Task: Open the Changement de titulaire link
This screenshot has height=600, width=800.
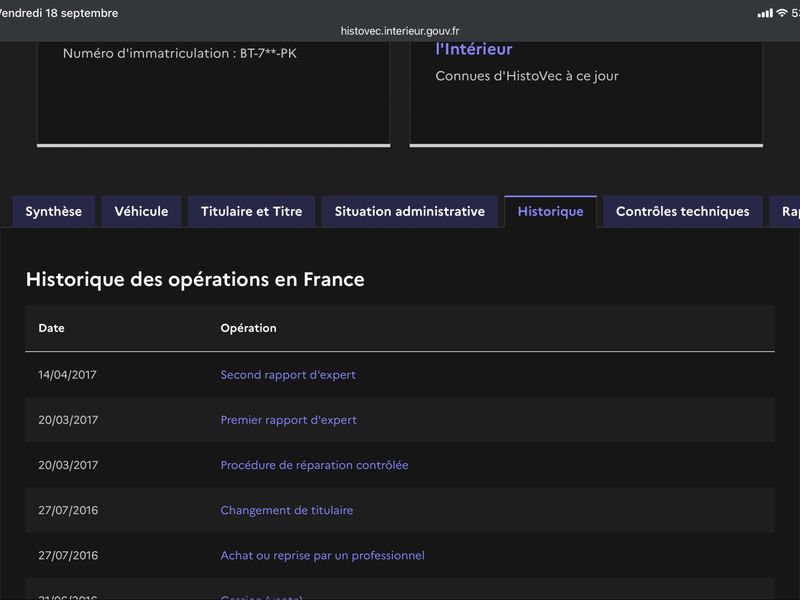Action: pos(286,510)
